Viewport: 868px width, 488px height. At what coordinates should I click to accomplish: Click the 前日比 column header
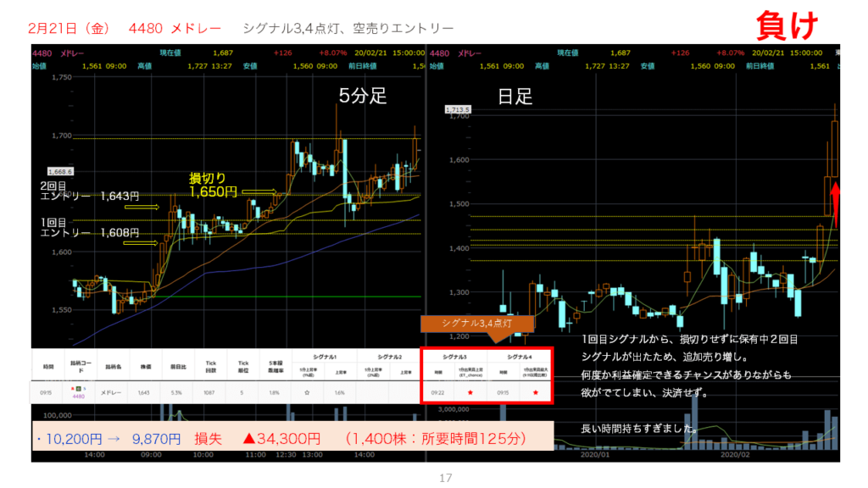point(178,366)
